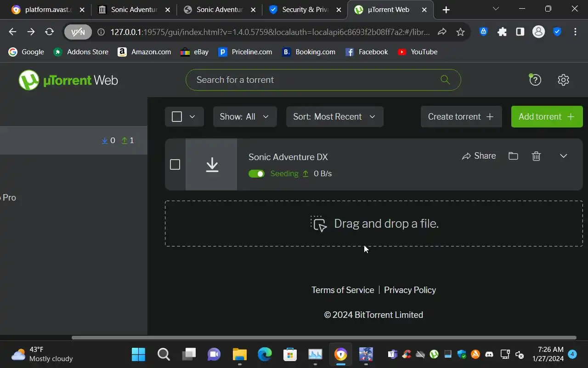
Task: Open the help question mark icon
Action: pos(535,80)
